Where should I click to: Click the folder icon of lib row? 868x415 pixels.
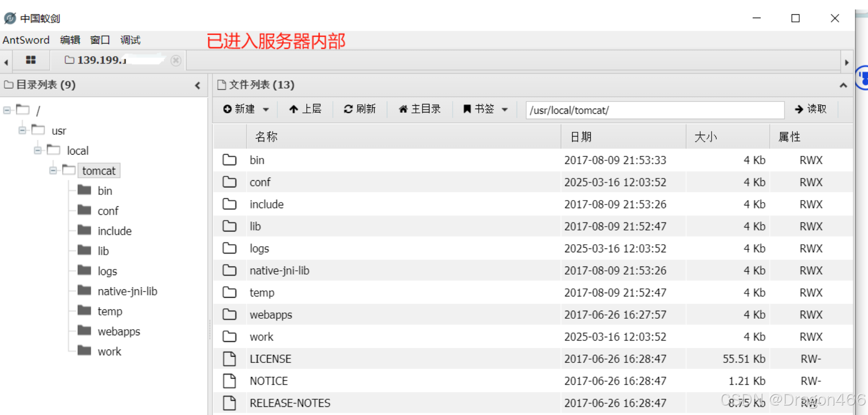[x=229, y=226]
